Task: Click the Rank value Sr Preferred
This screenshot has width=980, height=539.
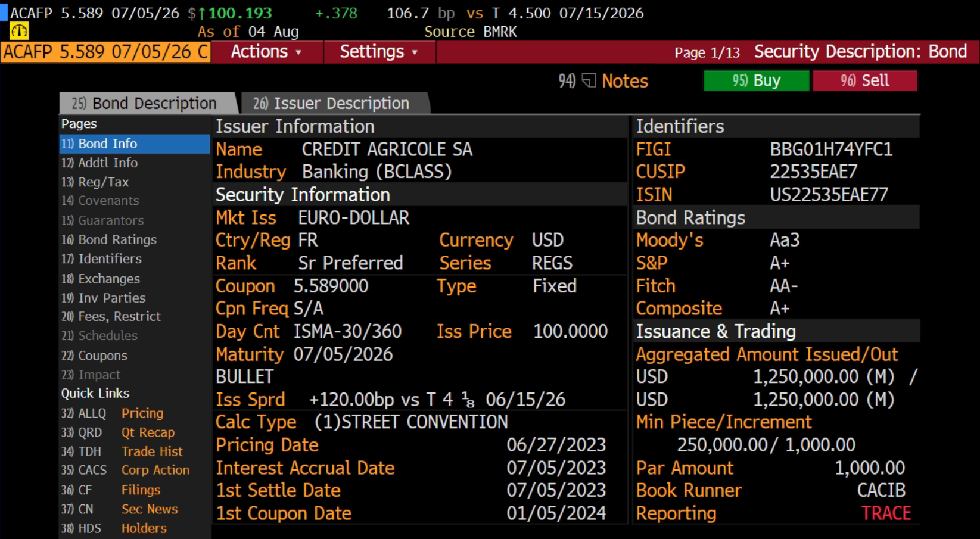Action: (350, 263)
